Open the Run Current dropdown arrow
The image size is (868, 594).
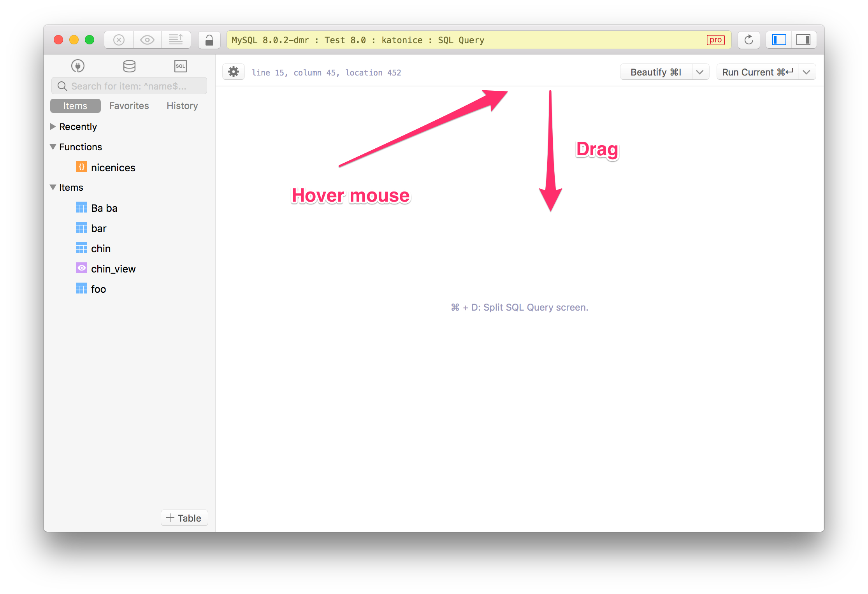[x=807, y=72]
